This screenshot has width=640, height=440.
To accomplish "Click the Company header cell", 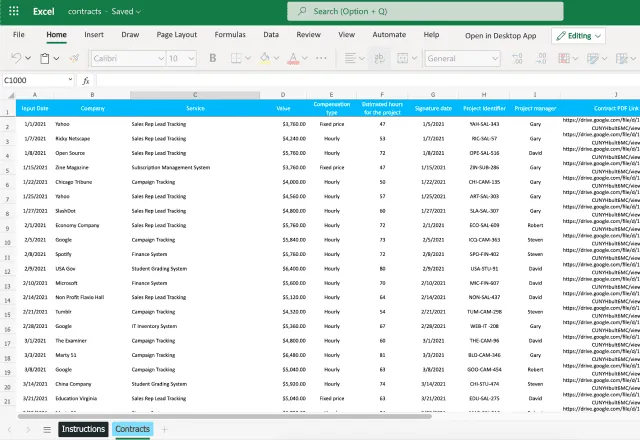I will (93, 108).
